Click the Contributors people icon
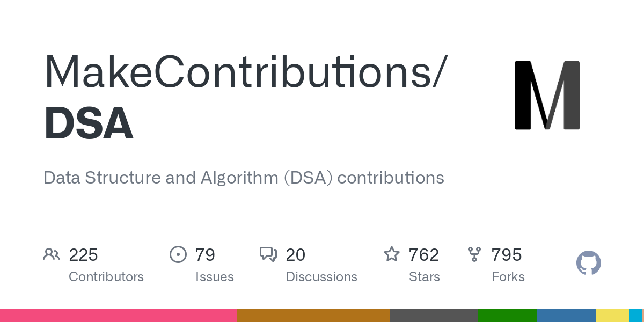The image size is (644, 322). pos(52,254)
